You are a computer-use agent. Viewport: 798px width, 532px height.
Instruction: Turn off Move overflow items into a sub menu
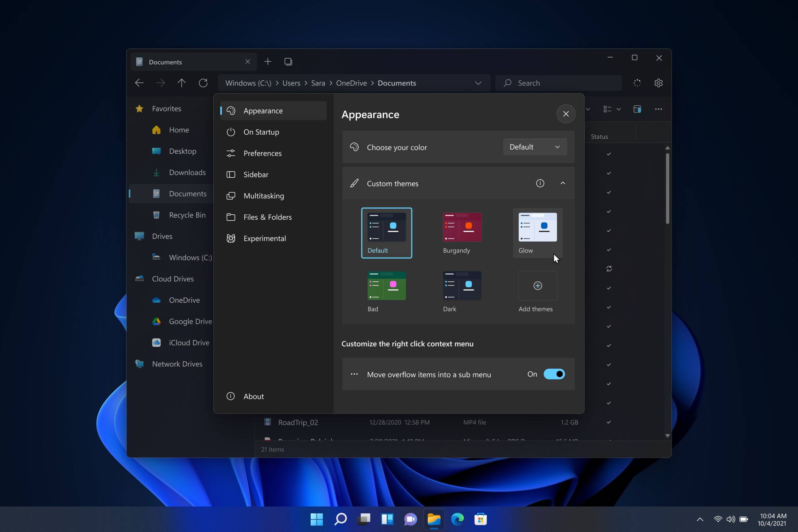tap(554, 374)
